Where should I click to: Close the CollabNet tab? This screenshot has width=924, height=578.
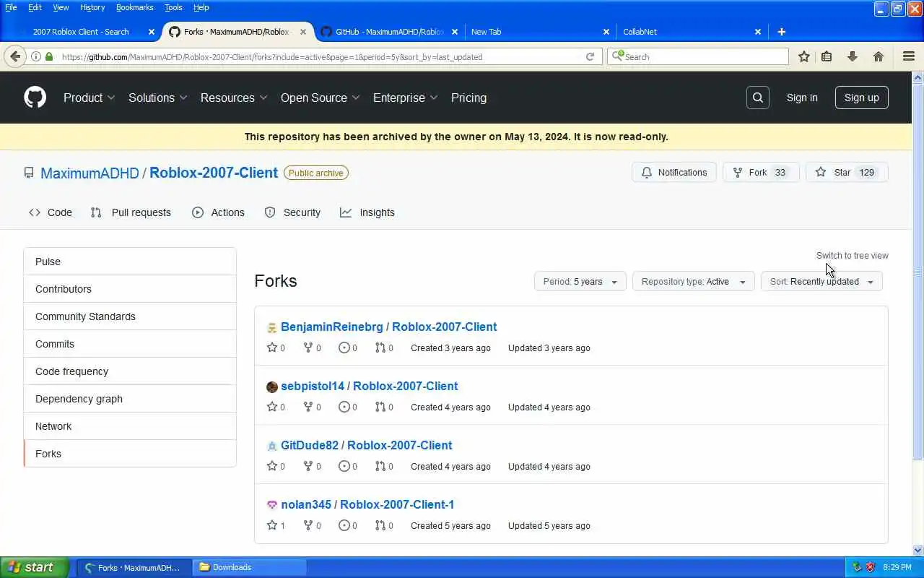(758, 32)
